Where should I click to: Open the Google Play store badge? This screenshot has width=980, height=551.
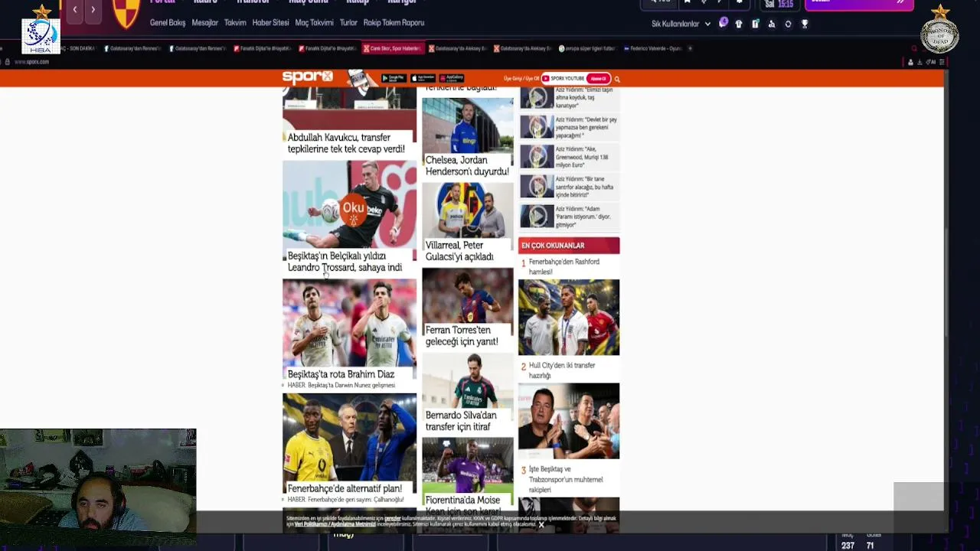point(394,78)
